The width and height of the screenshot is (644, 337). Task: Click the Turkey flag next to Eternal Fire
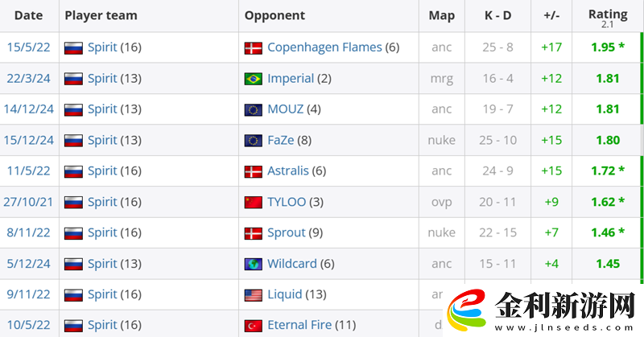[x=254, y=326]
